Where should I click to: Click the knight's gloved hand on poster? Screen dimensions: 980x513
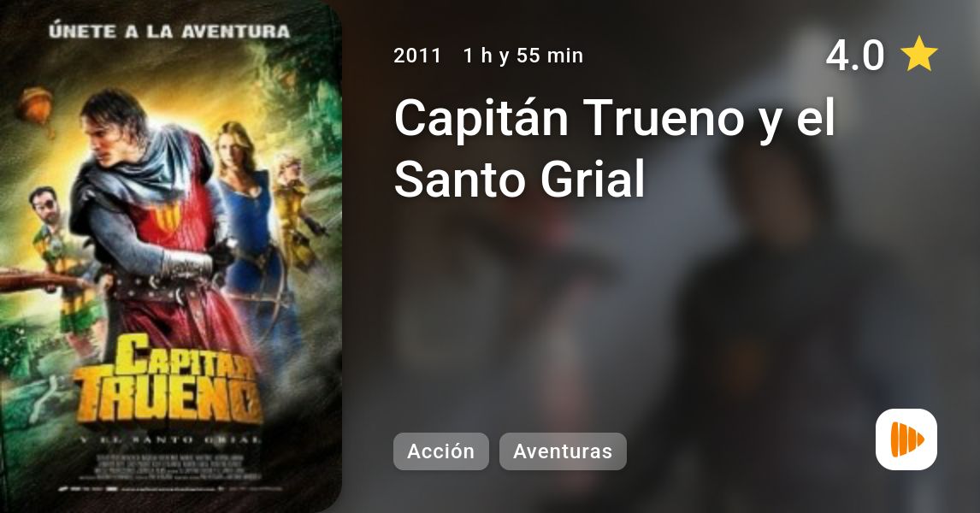coord(187,264)
